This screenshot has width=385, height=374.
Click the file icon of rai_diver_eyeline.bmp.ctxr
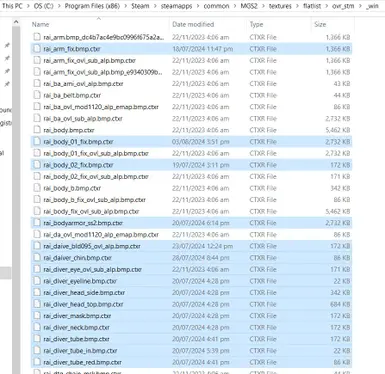point(37,281)
